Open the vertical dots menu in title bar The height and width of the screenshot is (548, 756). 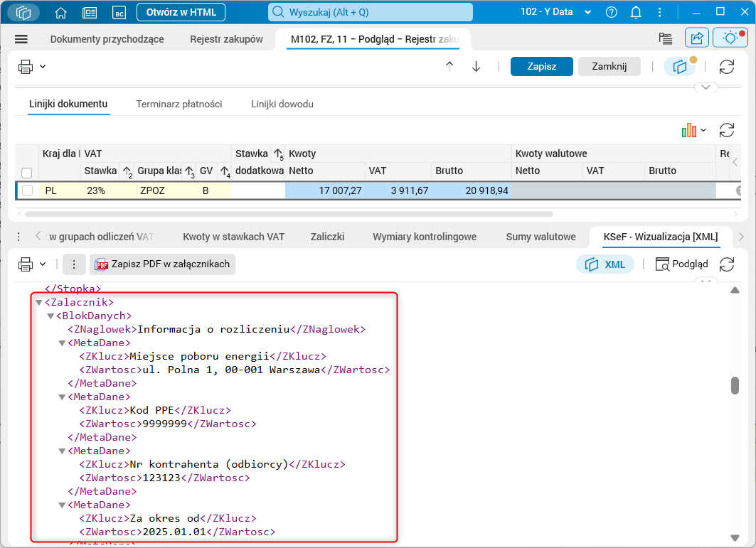(659, 13)
